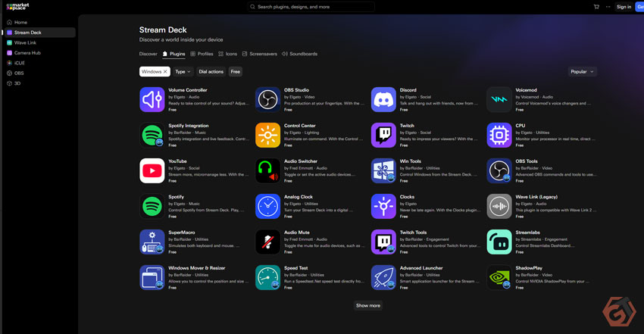Open the Windows Mover & Resizer icon
The image size is (644, 334).
click(152, 278)
